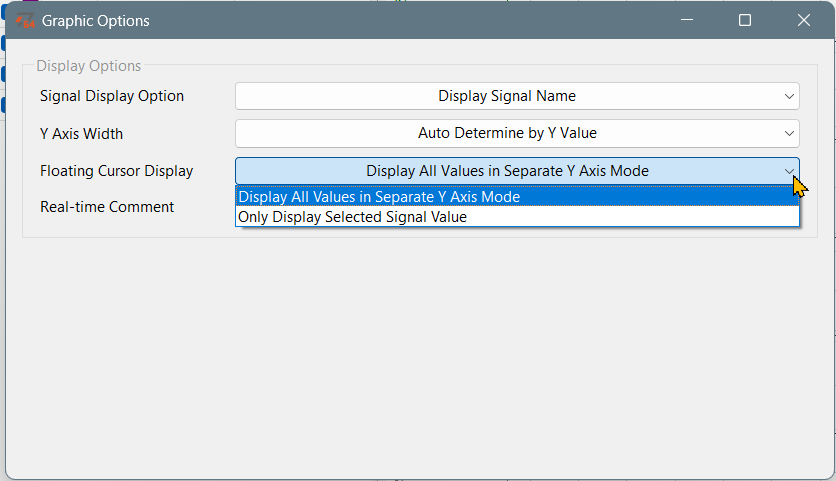Click chevron arrow of Floating Cursor Display dropdown
836x481 pixels.
click(789, 171)
